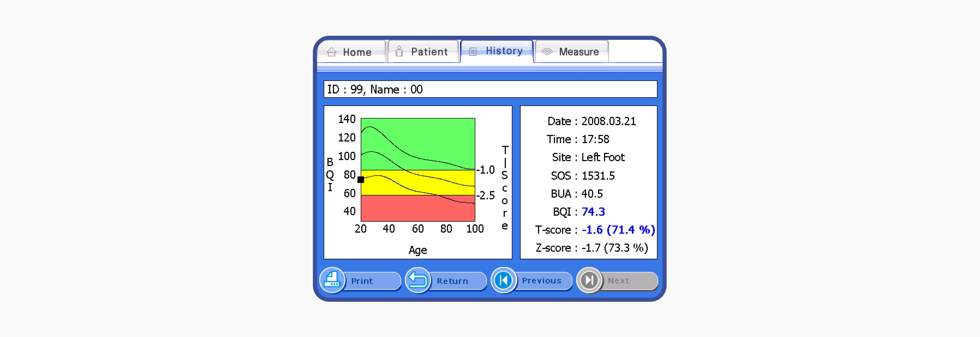This screenshot has width=980, height=337.
Task: Go to Previous measurement record
Action: pyautogui.click(x=541, y=281)
